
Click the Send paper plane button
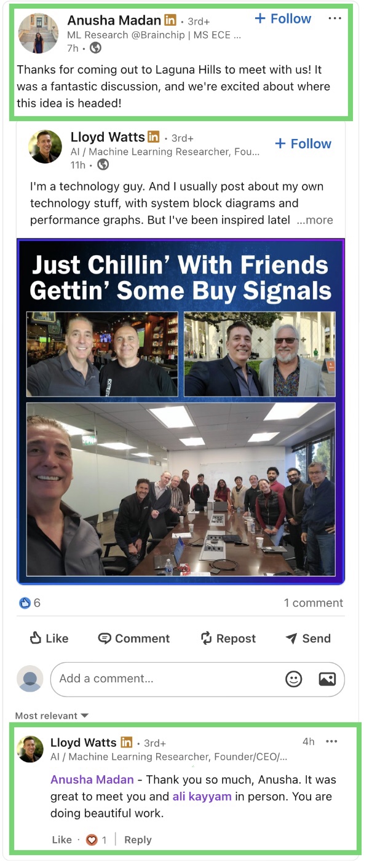coord(308,639)
